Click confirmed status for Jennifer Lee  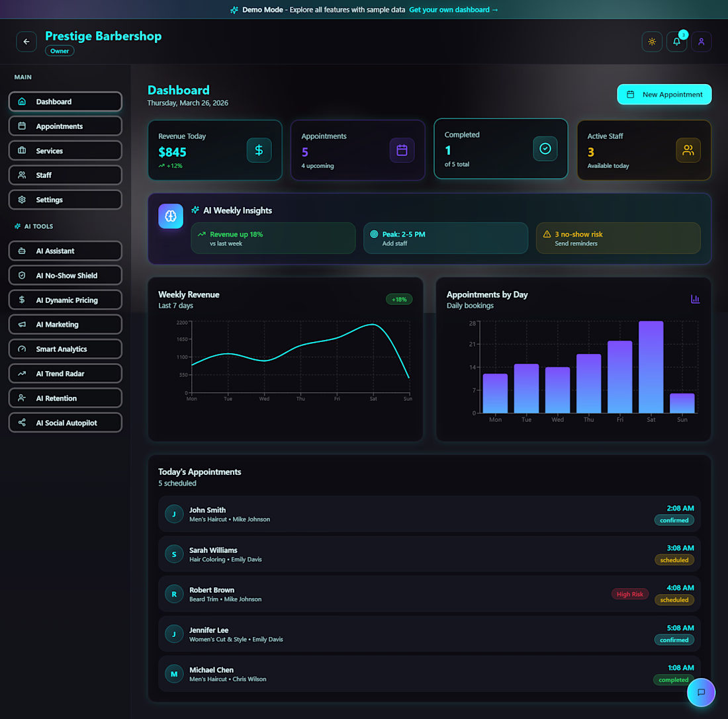[674, 640]
